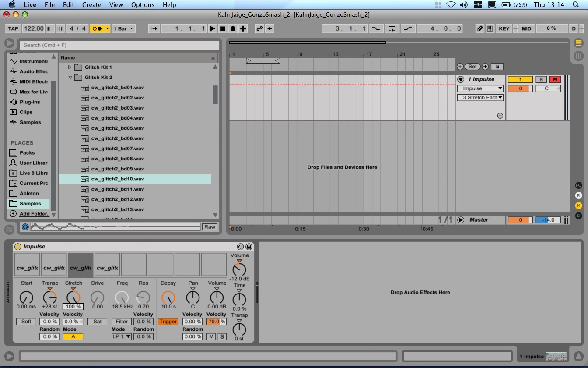Click the Stop button in transport
This screenshot has height=368, width=588.
[223, 28]
